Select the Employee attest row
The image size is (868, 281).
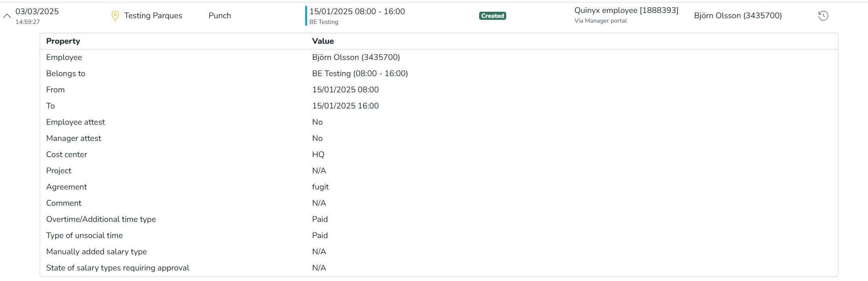coord(76,122)
